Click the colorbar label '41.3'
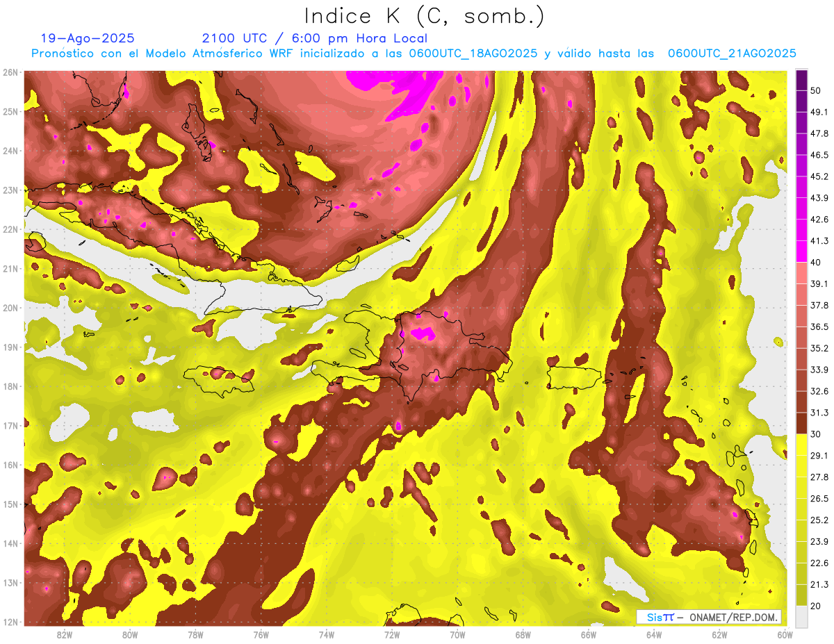The height and width of the screenshot is (644, 834). [819, 241]
